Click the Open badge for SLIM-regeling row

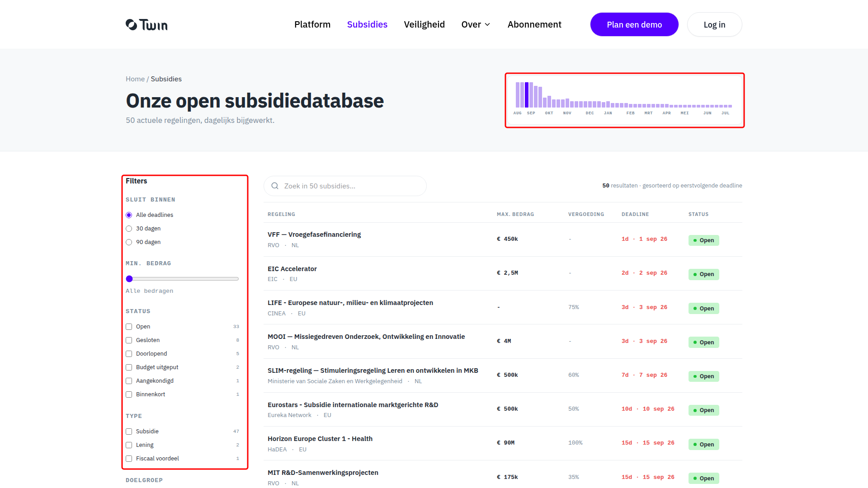pyautogui.click(x=703, y=376)
